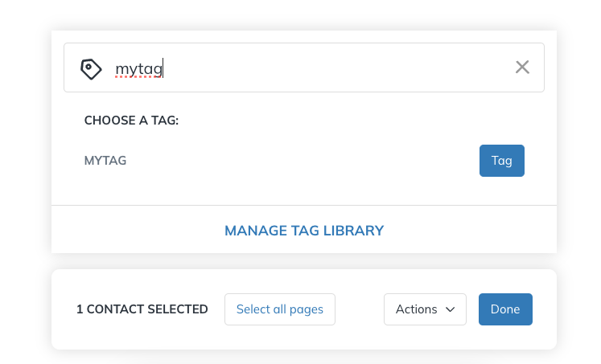
Task: Select the MYTAG option from the list
Action: pyautogui.click(x=105, y=161)
